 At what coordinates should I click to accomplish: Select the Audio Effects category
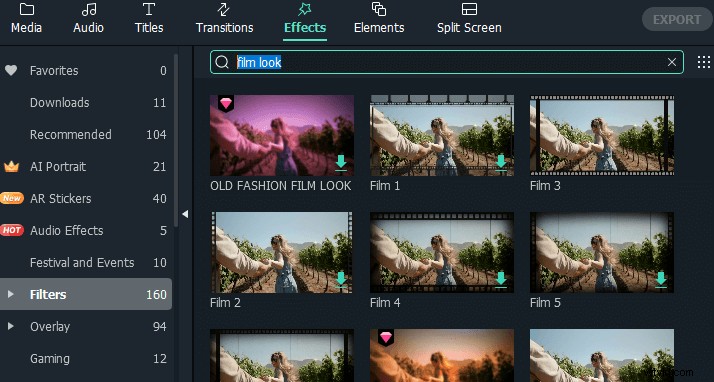coord(86,230)
